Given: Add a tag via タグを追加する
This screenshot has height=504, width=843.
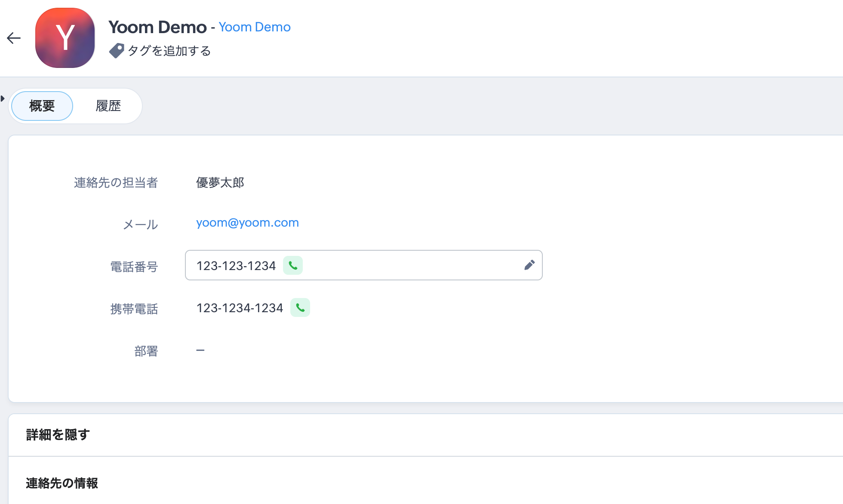Looking at the screenshot, I should point(169,51).
